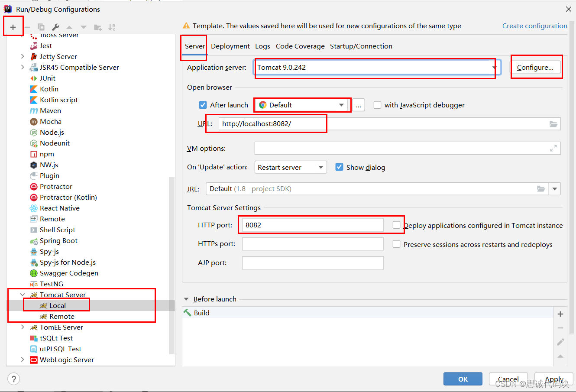The width and height of the screenshot is (576, 392).
Task: Expand the Jetty Server node
Action: (x=23, y=56)
